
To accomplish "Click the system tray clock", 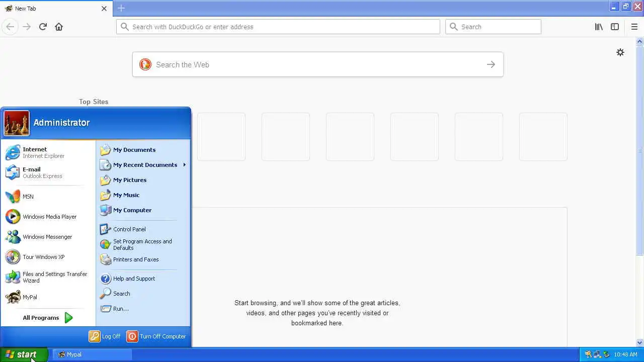I will click(625, 354).
